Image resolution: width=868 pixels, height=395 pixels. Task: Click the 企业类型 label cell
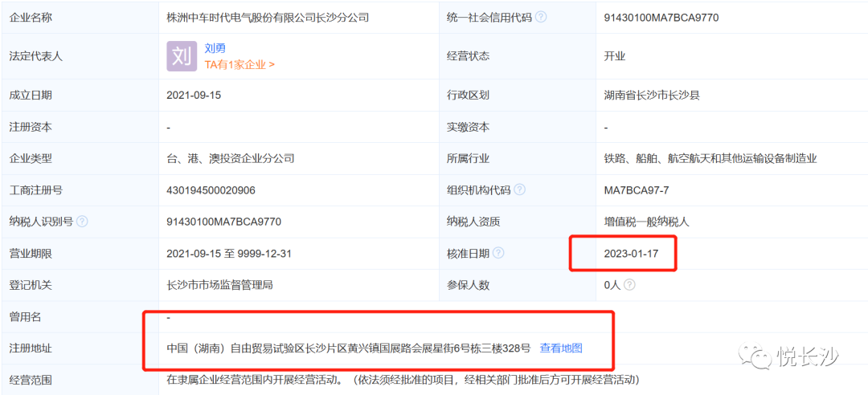pyautogui.click(x=80, y=159)
